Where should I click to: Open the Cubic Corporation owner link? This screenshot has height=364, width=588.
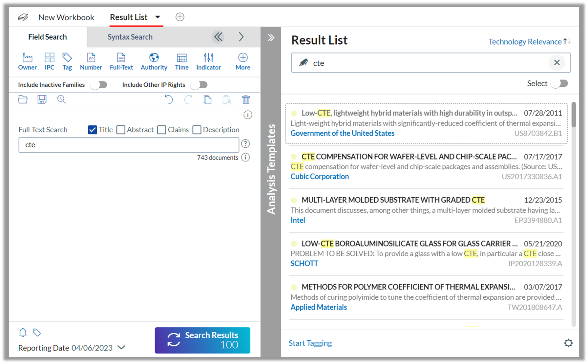[320, 177]
